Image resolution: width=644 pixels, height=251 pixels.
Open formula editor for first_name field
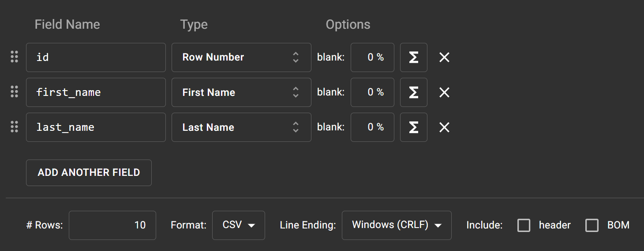pyautogui.click(x=413, y=92)
